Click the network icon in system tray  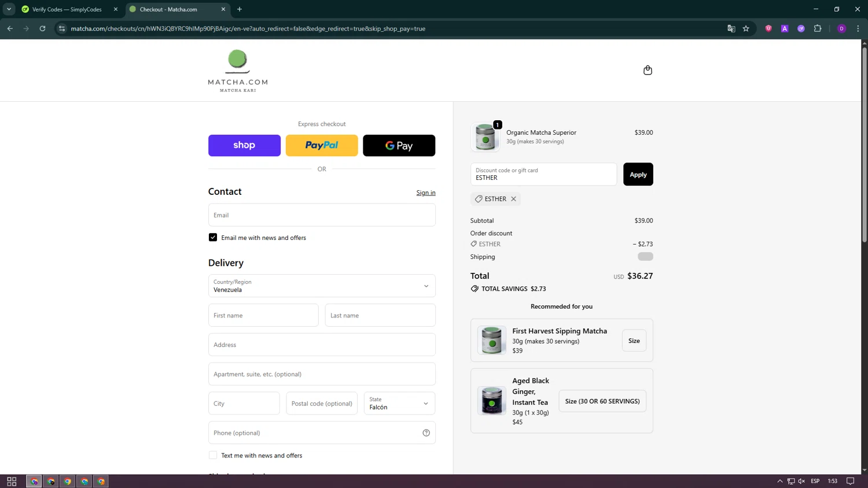click(791, 481)
